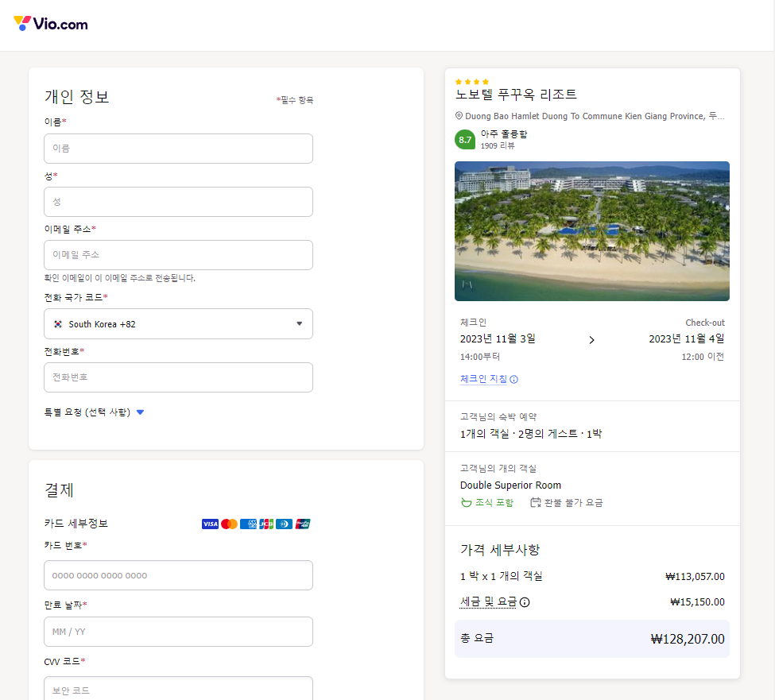Click the green 8.7 rating badge

[465, 140]
